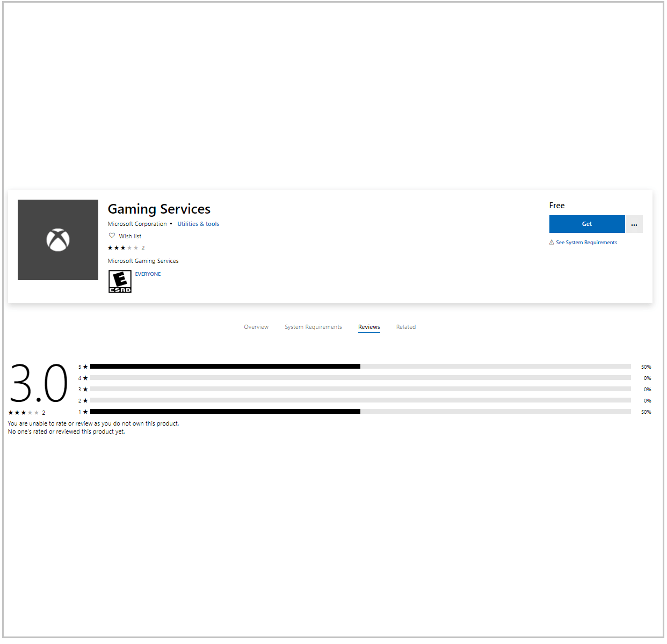Image resolution: width=667 pixels, height=644 pixels.
Task: Click the 5-star row's 50% value
Action: pos(646,367)
